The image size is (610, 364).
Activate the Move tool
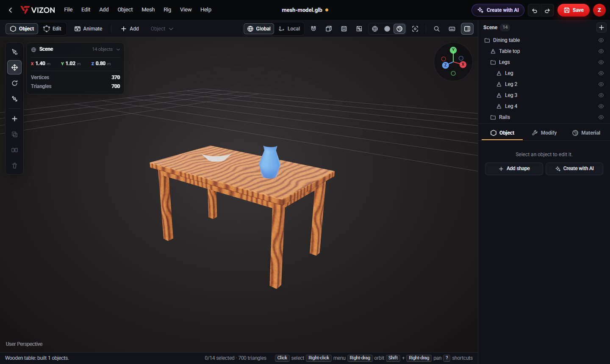coord(14,67)
